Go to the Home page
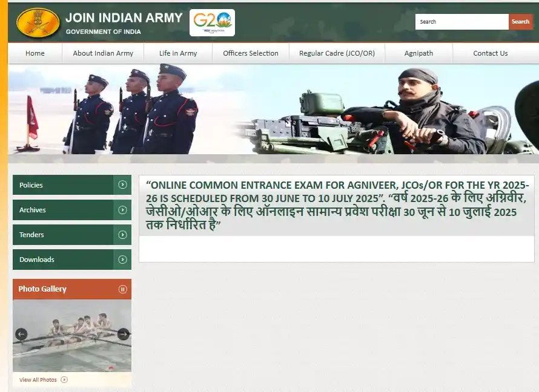The image size is (539, 392). click(35, 53)
